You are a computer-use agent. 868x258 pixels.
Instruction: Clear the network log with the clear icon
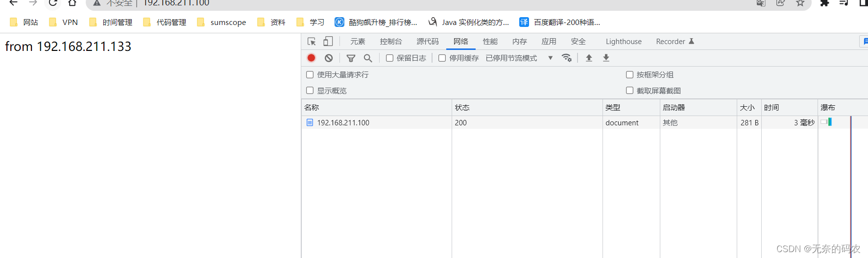pos(329,58)
